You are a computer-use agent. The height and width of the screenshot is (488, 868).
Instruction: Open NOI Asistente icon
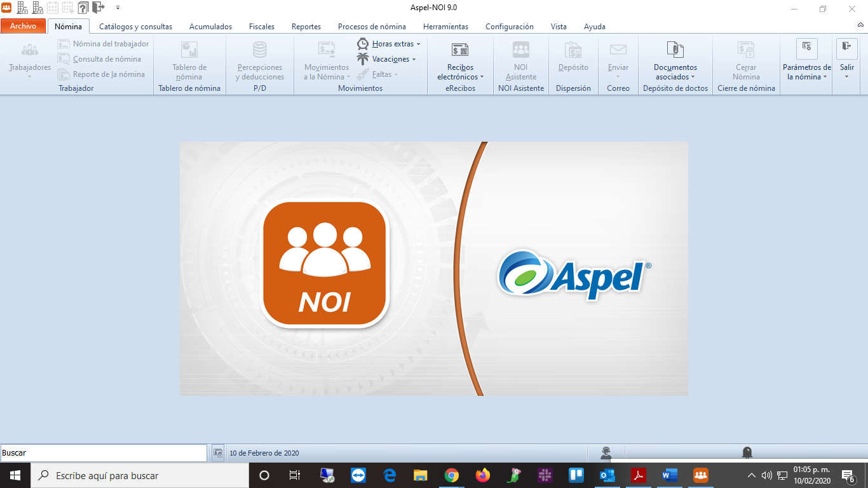[521, 50]
